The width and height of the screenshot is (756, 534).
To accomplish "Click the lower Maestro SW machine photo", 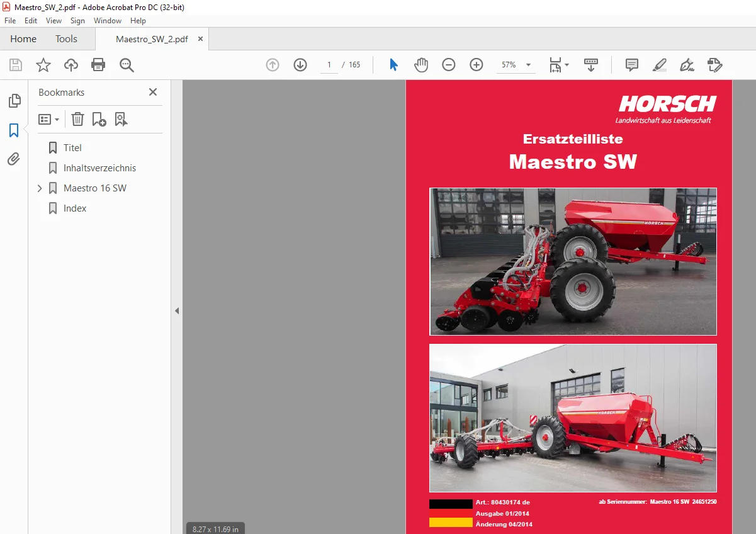I will pos(573,418).
